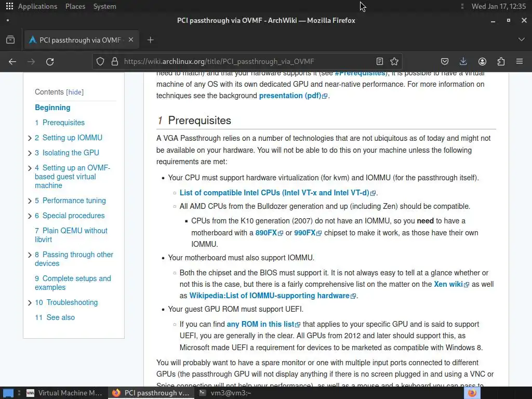Go to Passing through other devices link
This screenshot has height=399, width=532.
(x=74, y=259)
